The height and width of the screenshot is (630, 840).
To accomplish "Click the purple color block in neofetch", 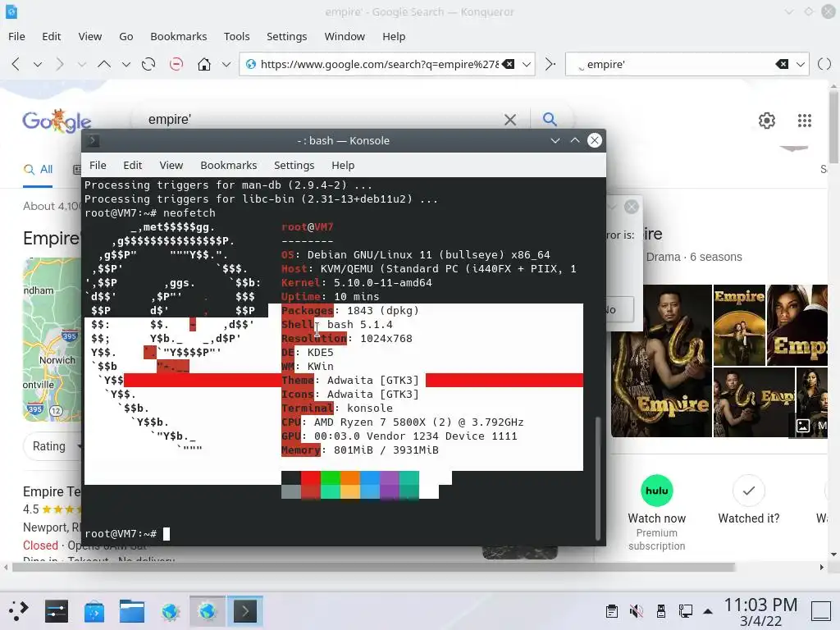I will [390, 477].
